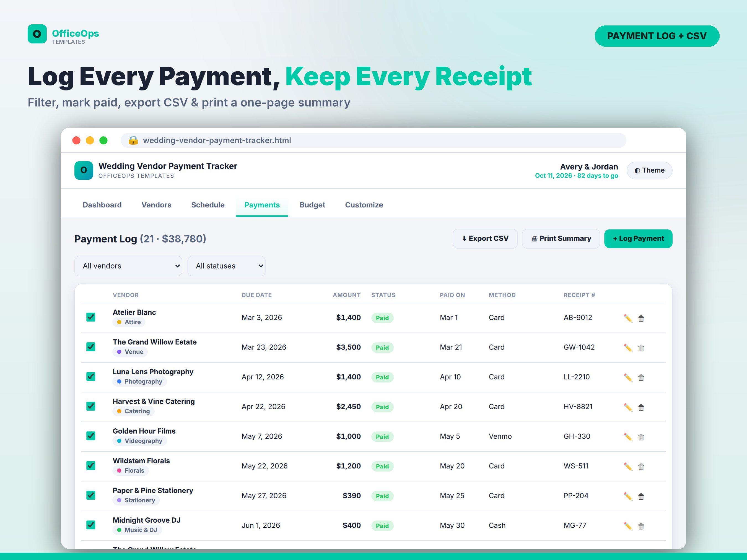Edit the Midnight Groove DJ payment

[x=628, y=526]
